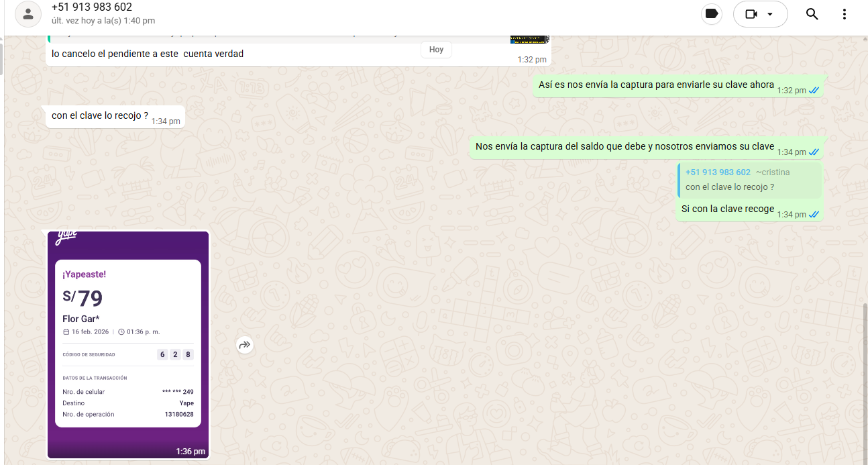Image resolution: width=868 pixels, height=465 pixels.
Task: Click the forward icon beside the Yape receipt
Action: point(245,345)
